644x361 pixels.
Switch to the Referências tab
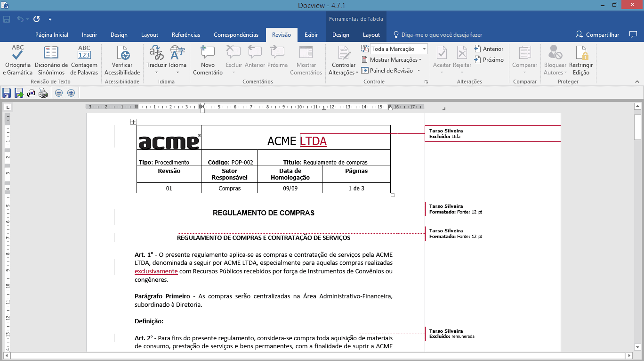pos(186,35)
